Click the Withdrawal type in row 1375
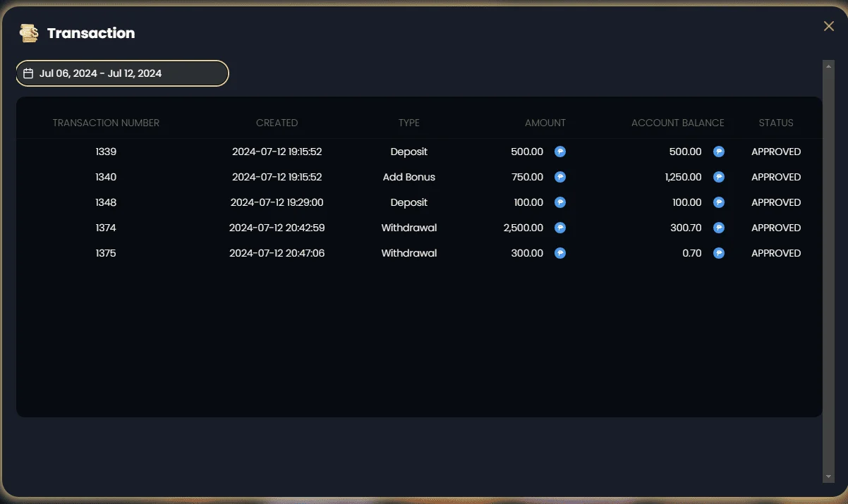Viewport: 848px width, 504px height. [x=409, y=253]
